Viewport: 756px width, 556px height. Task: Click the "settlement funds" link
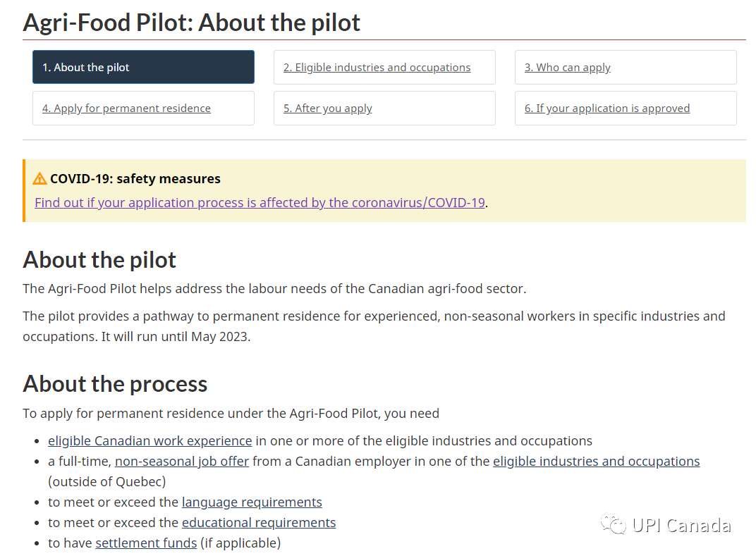[146, 543]
